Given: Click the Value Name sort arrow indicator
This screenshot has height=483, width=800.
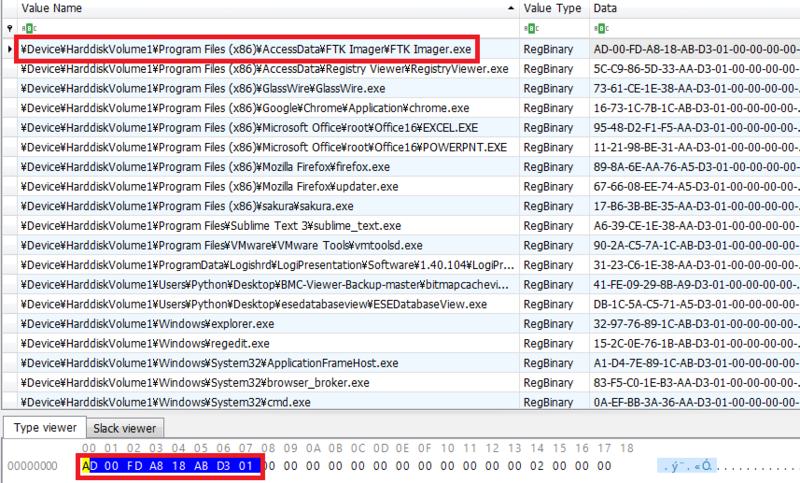Looking at the screenshot, I should [511, 8].
